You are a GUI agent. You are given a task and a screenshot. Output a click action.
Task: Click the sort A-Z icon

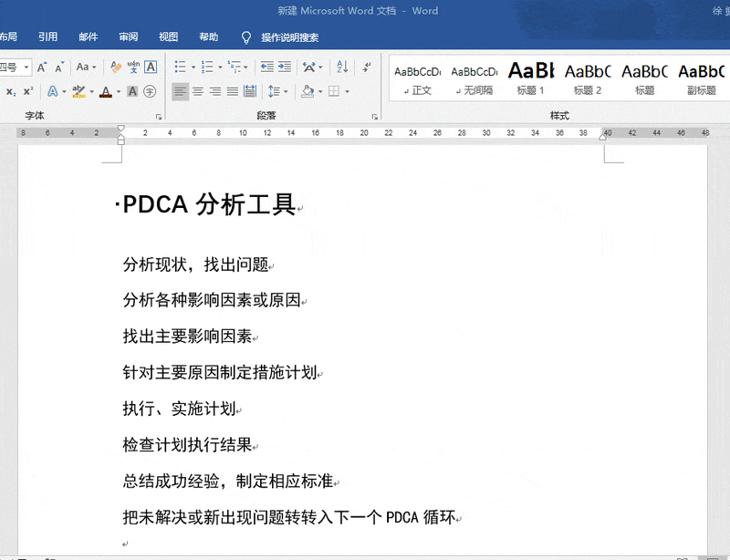342,67
